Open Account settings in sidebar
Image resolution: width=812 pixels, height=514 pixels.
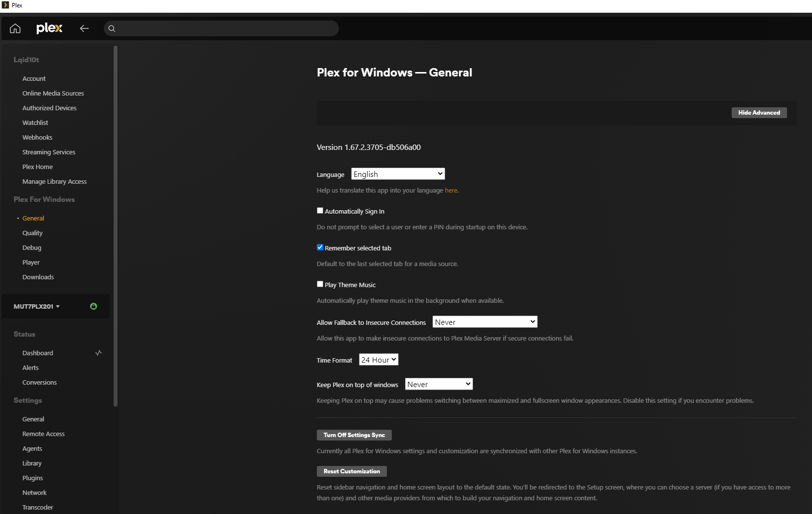point(34,78)
